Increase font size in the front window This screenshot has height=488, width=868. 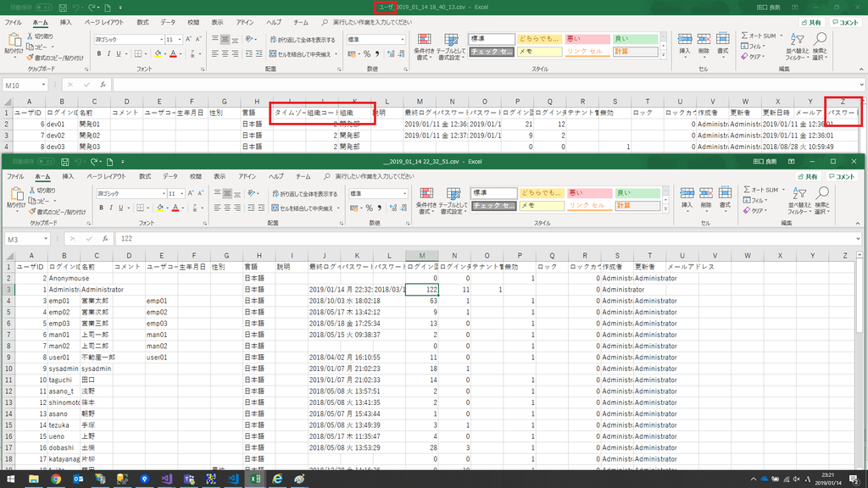[191, 194]
